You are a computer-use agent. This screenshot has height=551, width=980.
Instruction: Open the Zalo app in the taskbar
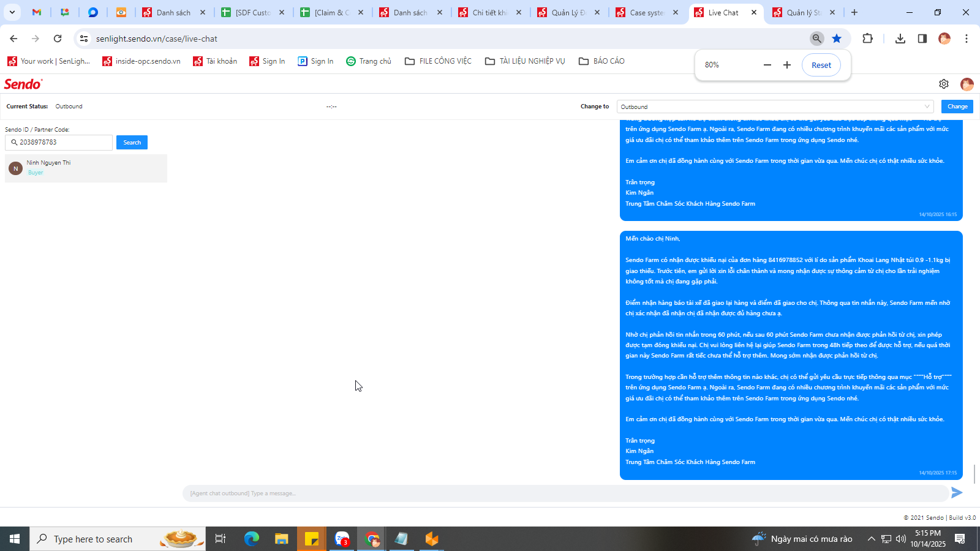coord(342,539)
